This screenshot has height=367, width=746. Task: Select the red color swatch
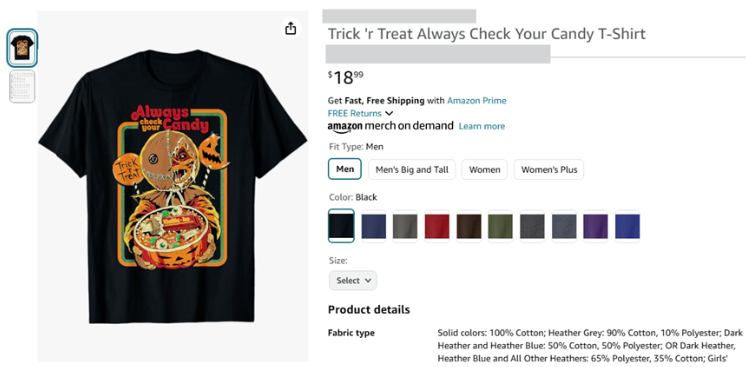tap(437, 226)
